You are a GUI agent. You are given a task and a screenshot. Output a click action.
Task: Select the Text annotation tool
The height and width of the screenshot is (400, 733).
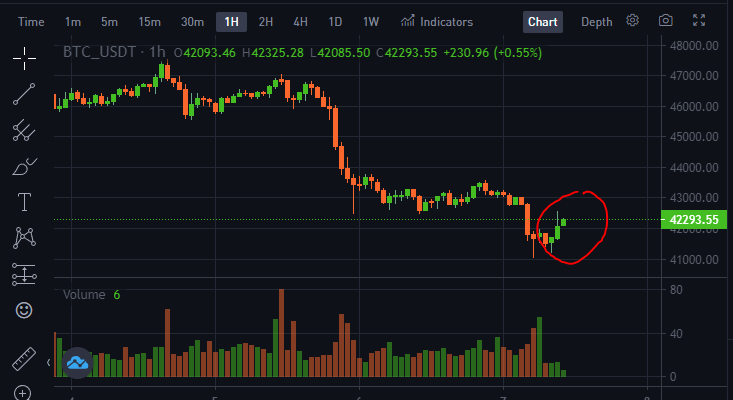click(24, 202)
